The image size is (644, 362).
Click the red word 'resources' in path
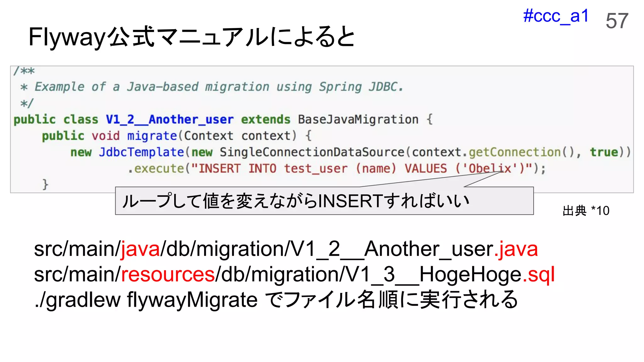point(168,274)
